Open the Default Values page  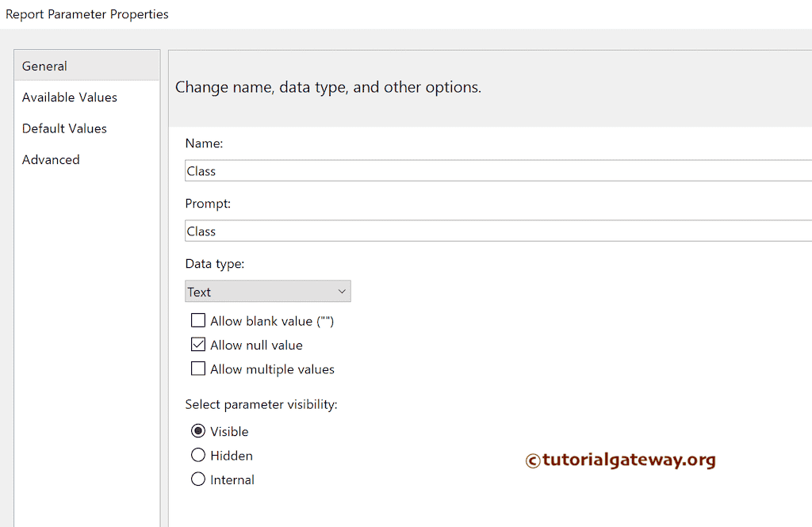(64, 128)
